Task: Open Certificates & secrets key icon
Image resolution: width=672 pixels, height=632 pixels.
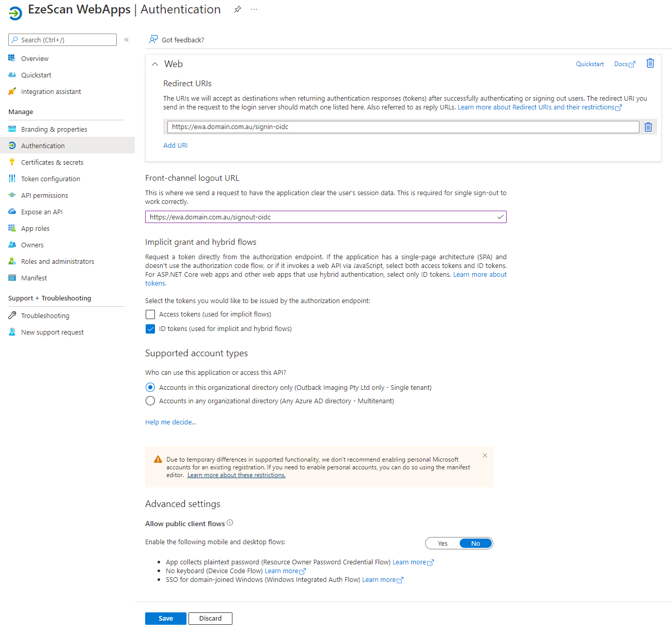Action: (12, 162)
